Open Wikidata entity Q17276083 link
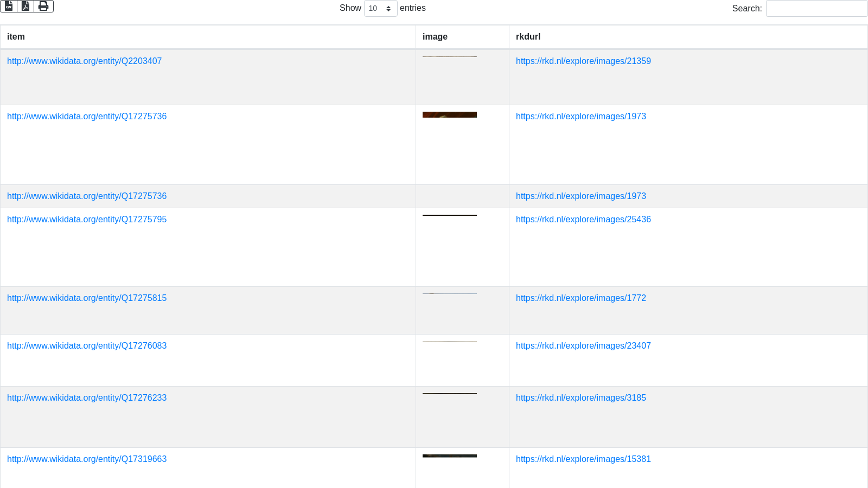This screenshot has width=868, height=488. pyautogui.click(x=87, y=346)
